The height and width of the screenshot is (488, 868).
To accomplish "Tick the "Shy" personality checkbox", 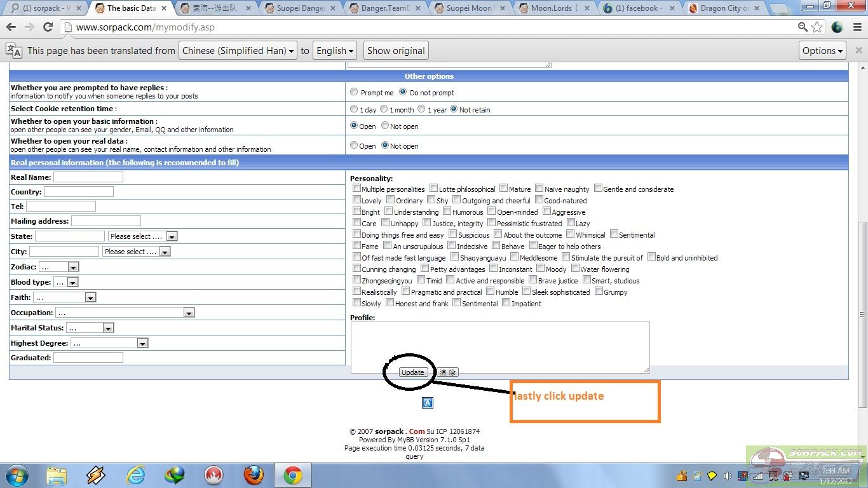I will point(431,200).
